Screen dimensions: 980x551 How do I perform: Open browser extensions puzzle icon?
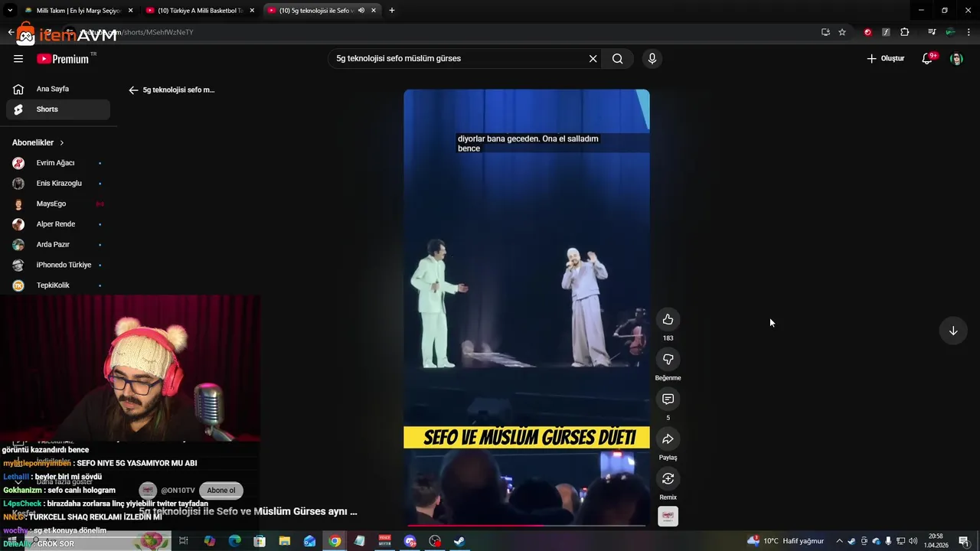coord(904,32)
